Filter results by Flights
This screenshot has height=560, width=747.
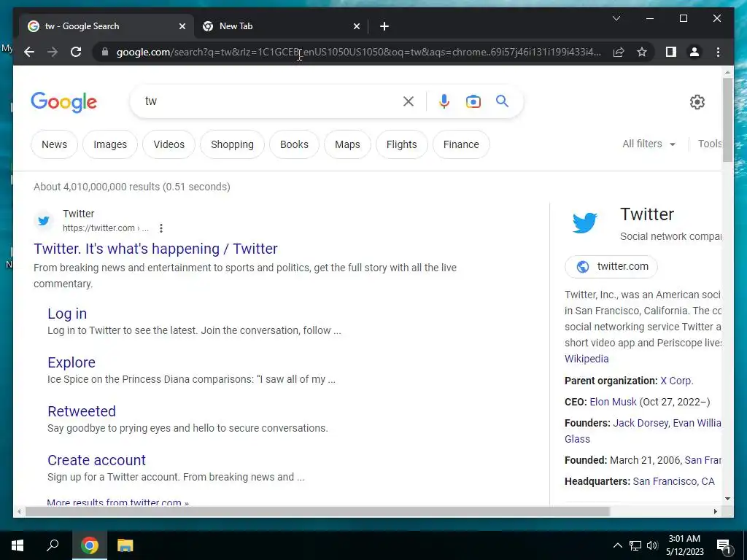[x=401, y=144]
